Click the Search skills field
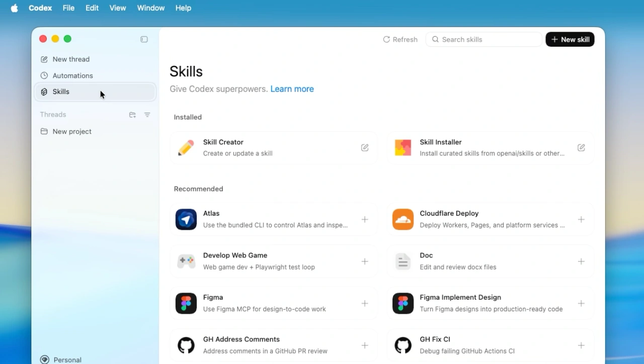This screenshot has height=364, width=644. [483, 39]
